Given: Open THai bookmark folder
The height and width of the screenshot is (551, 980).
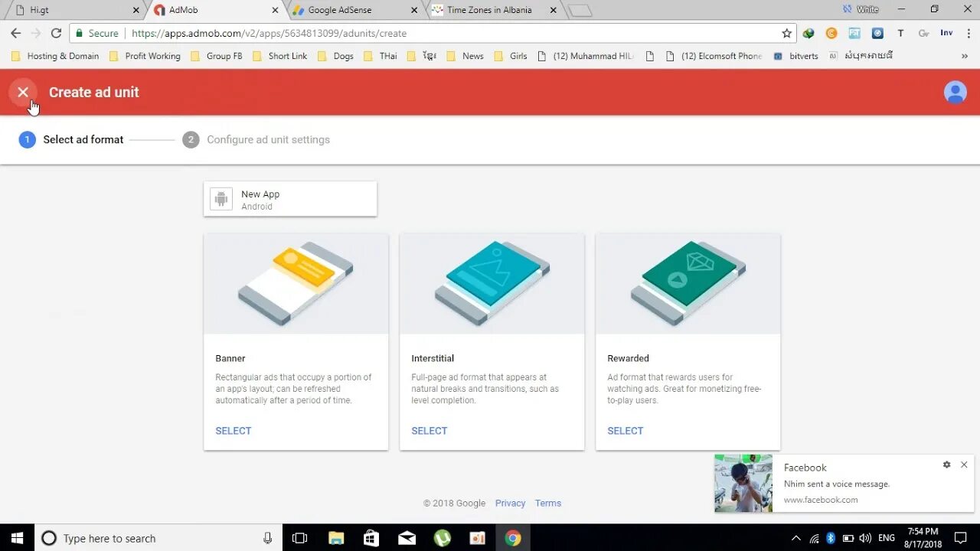Looking at the screenshot, I should 381,56.
